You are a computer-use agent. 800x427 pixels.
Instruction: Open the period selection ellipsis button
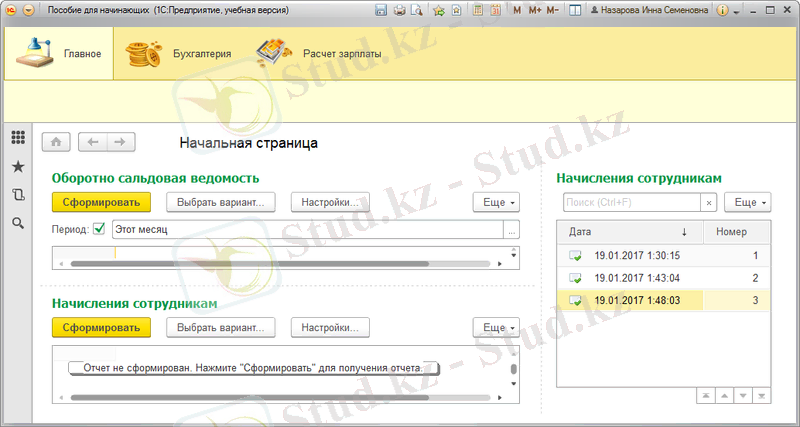coord(512,230)
